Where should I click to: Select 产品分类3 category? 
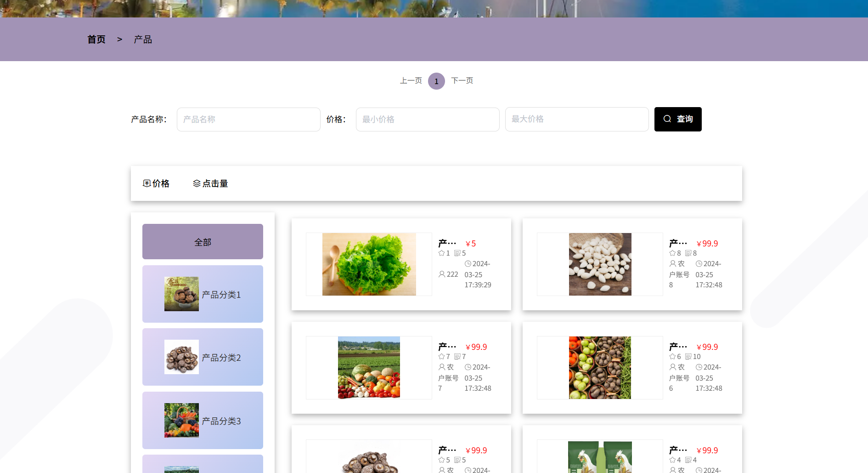pyautogui.click(x=203, y=421)
